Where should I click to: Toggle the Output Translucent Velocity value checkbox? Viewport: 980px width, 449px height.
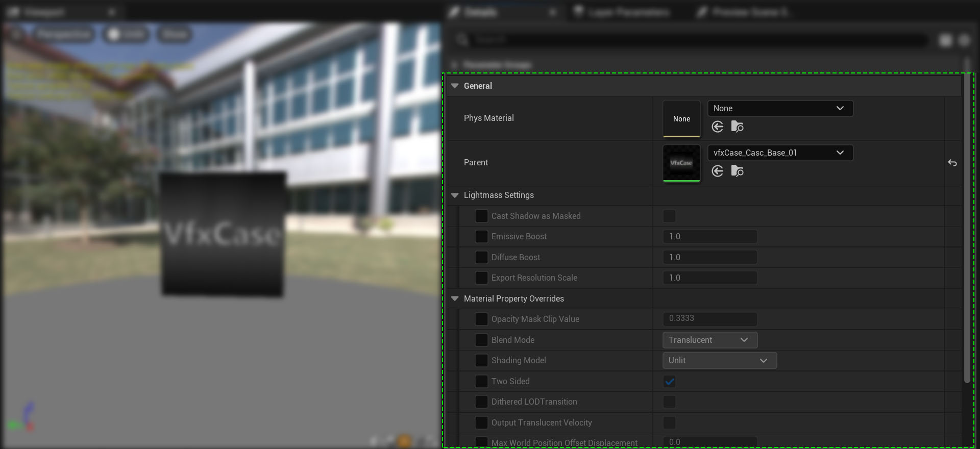(x=669, y=422)
